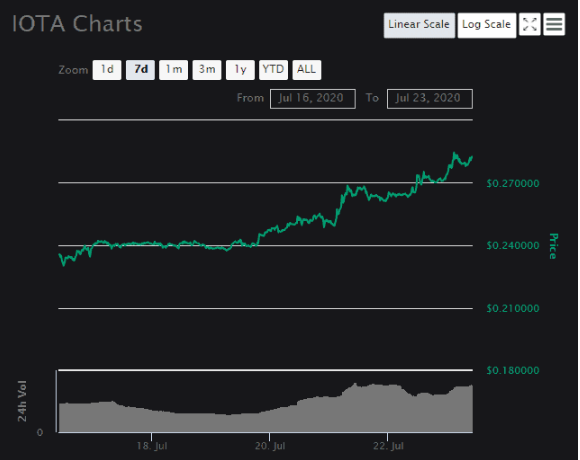Viewport: 580px width, 460px height.
Task: Click the 18. Jul date label
Action: [152, 446]
